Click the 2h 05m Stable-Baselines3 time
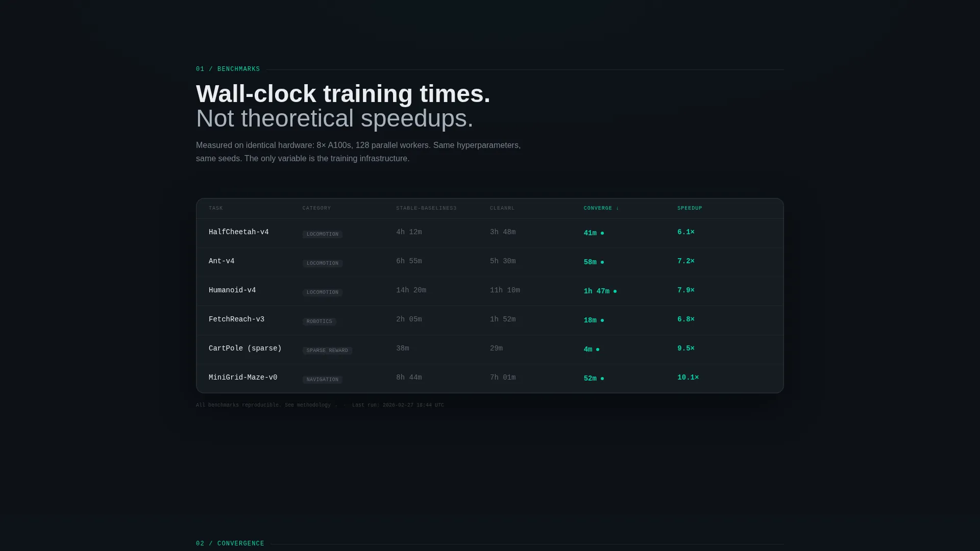This screenshot has width=980, height=551. (409, 319)
